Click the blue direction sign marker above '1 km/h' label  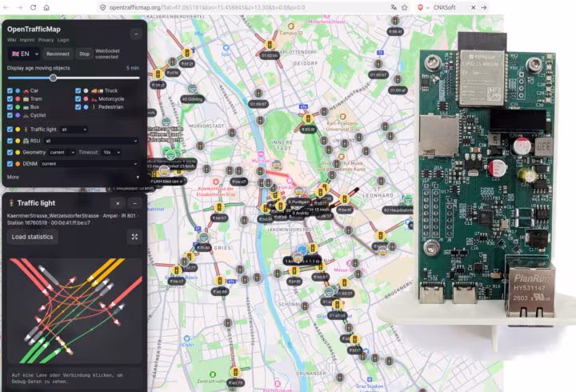(x=302, y=250)
